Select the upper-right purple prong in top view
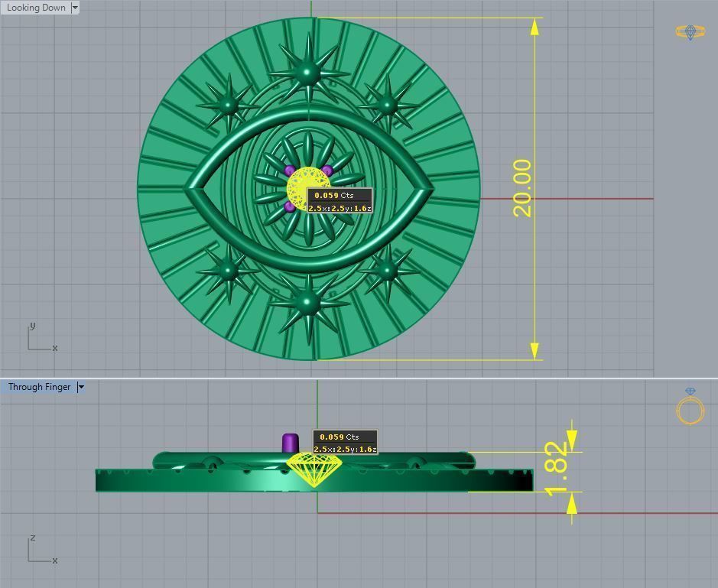 (327, 171)
